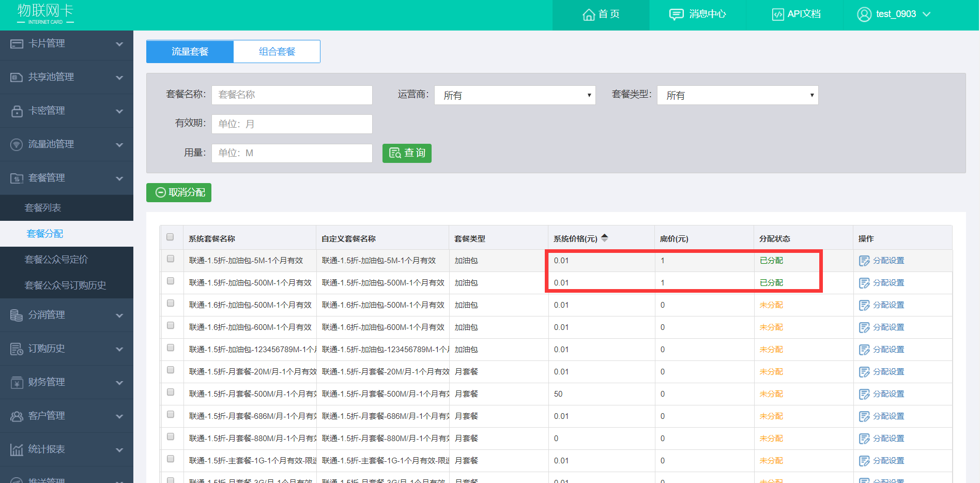980x483 pixels.
Task: Click the 统计报表 chart icon
Action: pos(17,450)
